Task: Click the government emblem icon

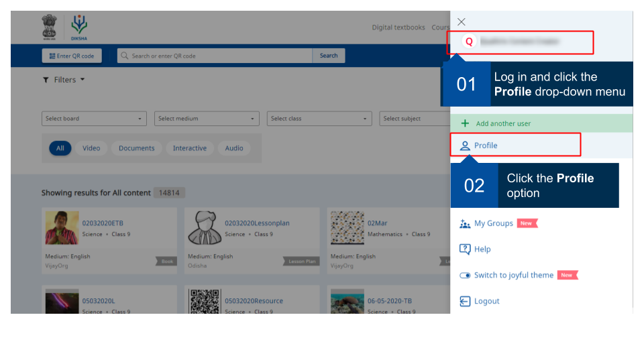Action: tap(50, 28)
